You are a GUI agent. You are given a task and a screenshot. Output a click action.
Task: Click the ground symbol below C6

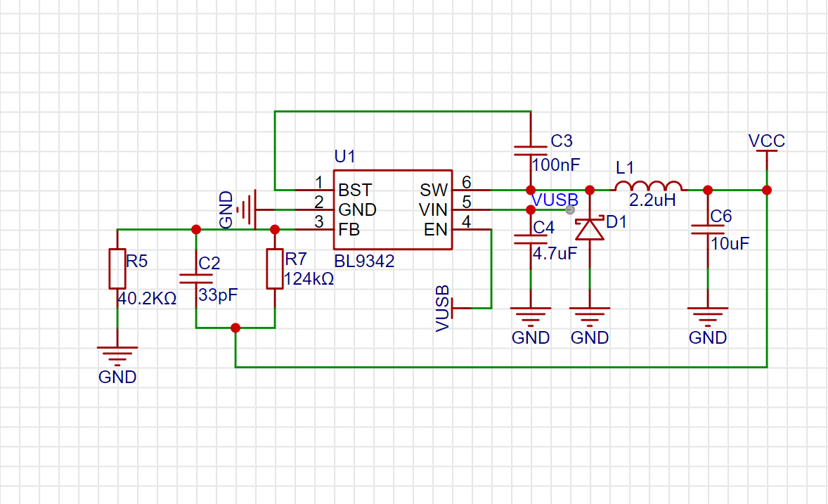point(708,317)
